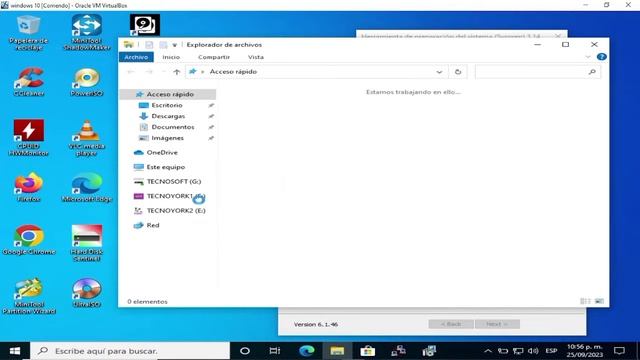Open the address bar history dropdown
The width and height of the screenshot is (640, 360).
[439, 72]
